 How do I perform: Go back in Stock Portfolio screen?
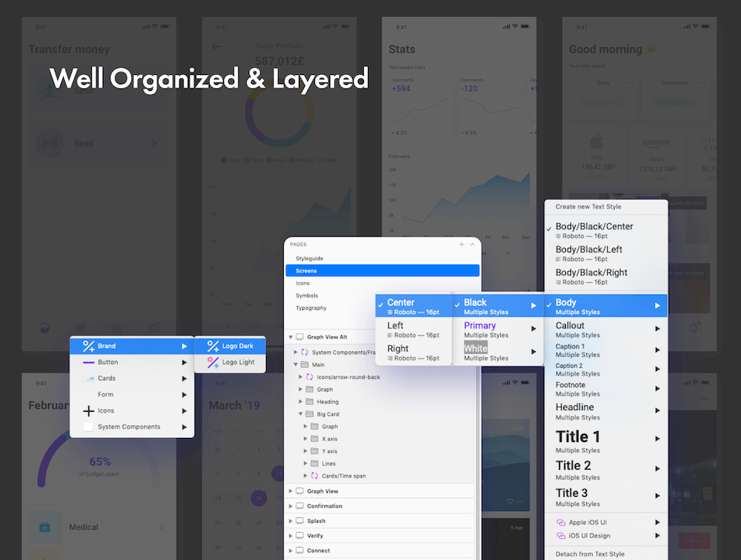coord(217,46)
